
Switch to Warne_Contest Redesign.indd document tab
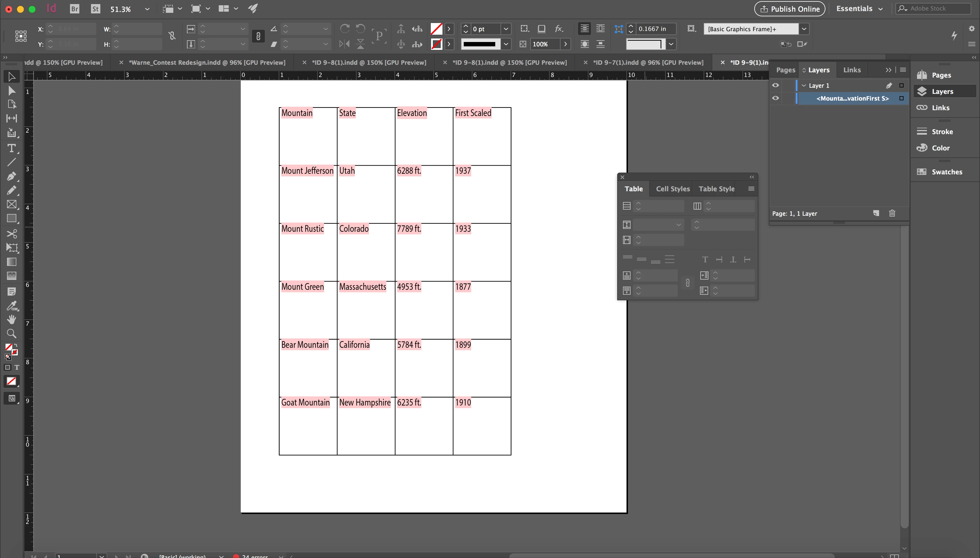coord(207,62)
